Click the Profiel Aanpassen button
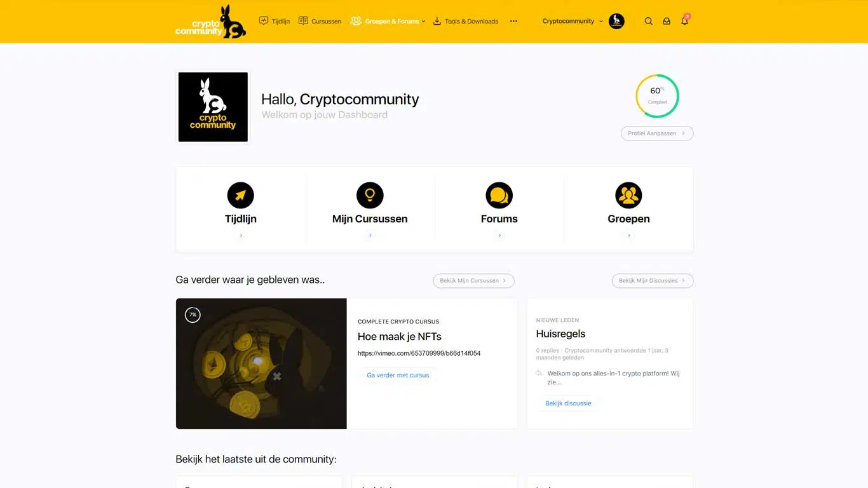 point(656,133)
